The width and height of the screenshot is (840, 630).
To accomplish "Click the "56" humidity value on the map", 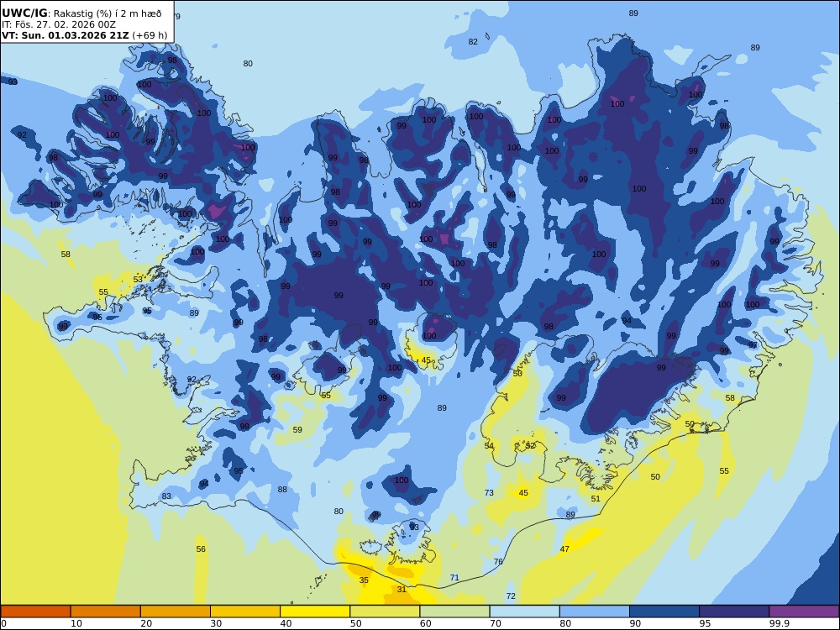I will [x=201, y=549].
